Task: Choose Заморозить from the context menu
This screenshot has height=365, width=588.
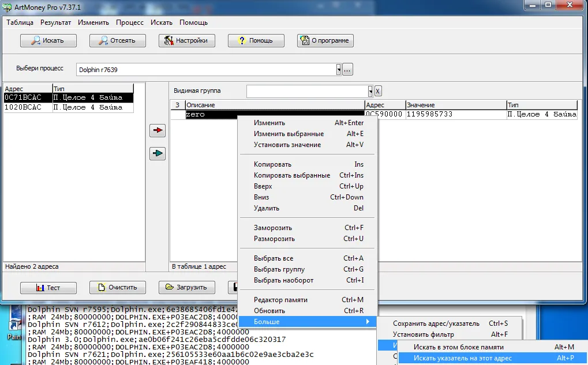Action: [x=273, y=228]
